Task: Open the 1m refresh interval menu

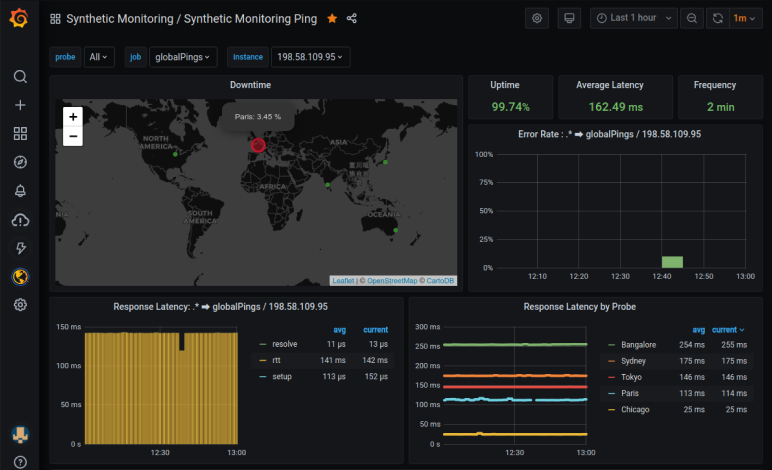Action: [744, 18]
